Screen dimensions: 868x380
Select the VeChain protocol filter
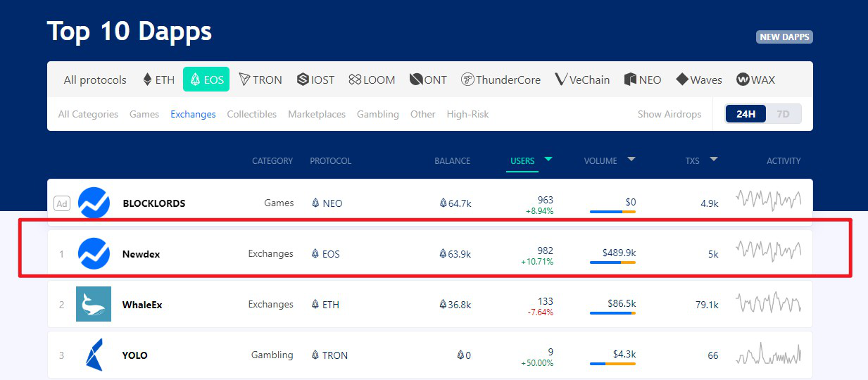tap(582, 80)
